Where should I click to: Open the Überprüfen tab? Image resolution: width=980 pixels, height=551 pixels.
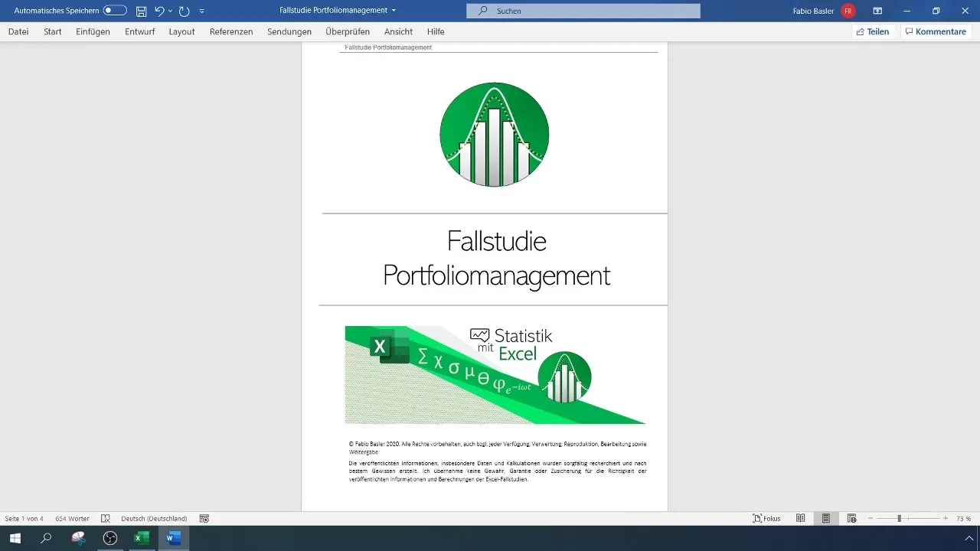(348, 31)
